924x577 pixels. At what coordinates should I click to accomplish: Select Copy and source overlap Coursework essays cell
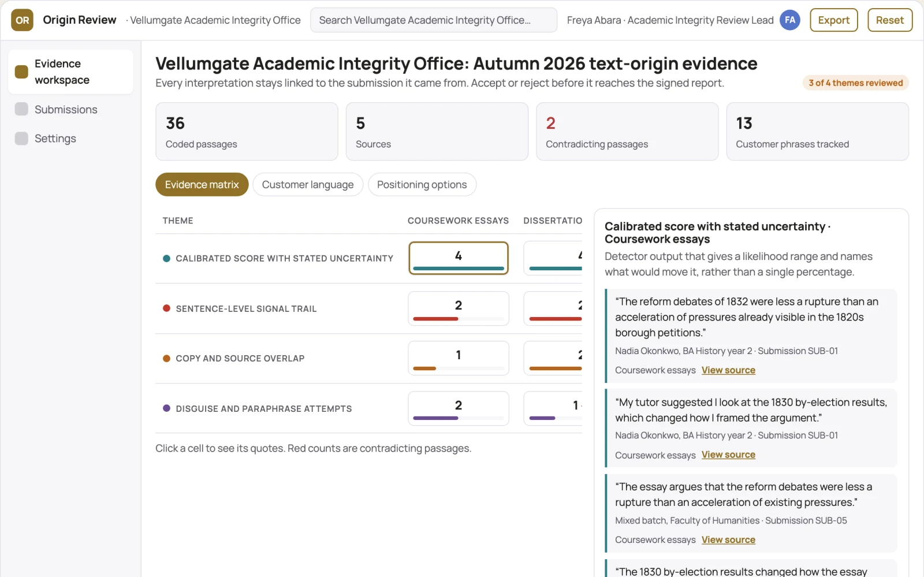click(459, 358)
